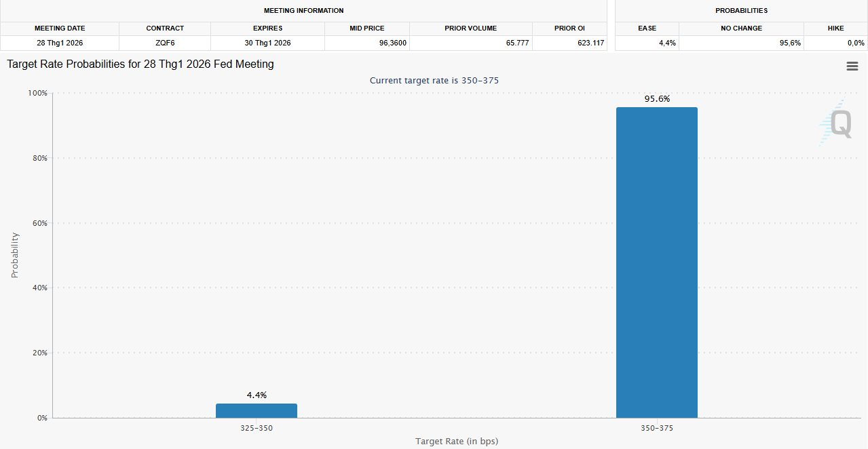Click the HIKE column header

point(835,28)
